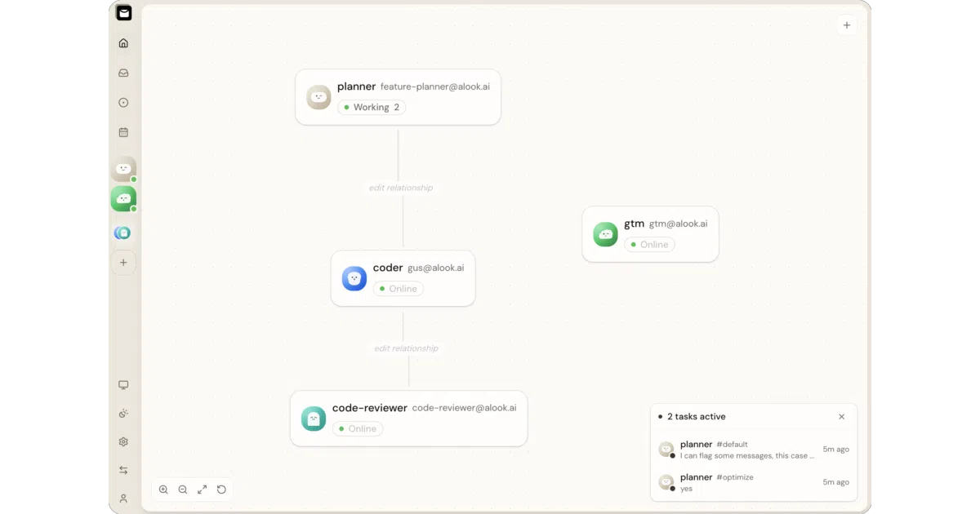The image size is (980, 514).
Task: Reset canvas view with the circular arrow icon
Action: (x=221, y=490)
